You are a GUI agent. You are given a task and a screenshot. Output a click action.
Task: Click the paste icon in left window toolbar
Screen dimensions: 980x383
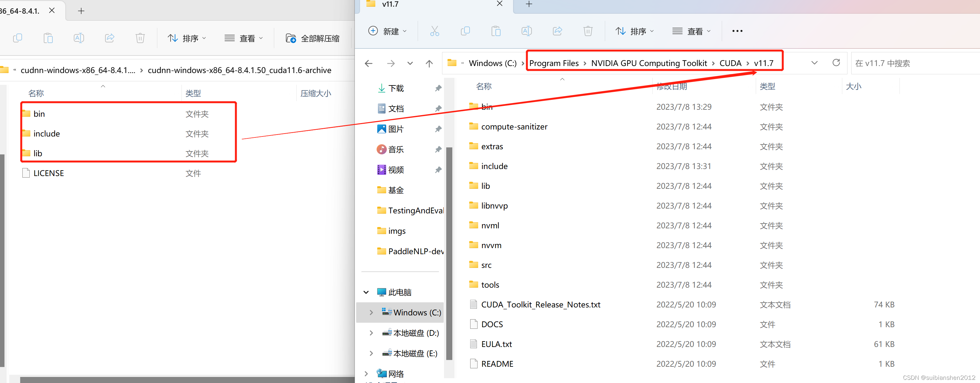pos(48,38)
